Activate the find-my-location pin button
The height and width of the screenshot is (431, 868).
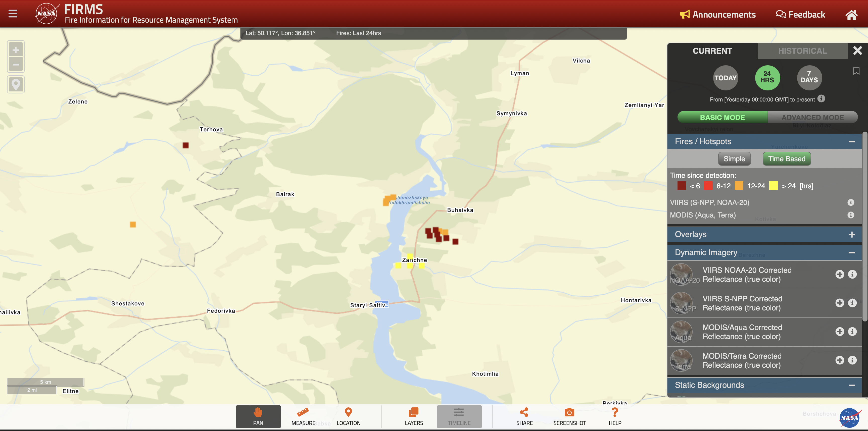tap(16, 84)
